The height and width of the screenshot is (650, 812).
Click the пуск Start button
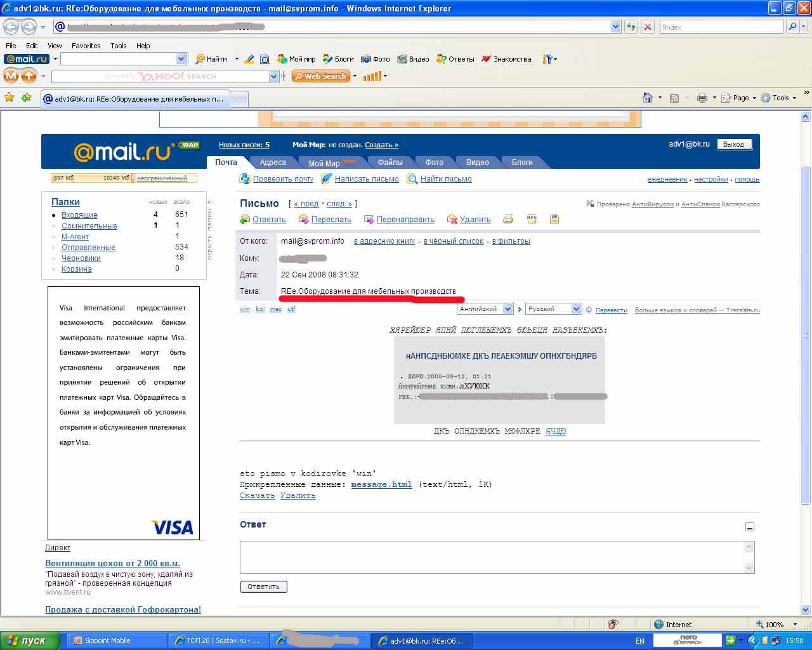coord(30,640)
